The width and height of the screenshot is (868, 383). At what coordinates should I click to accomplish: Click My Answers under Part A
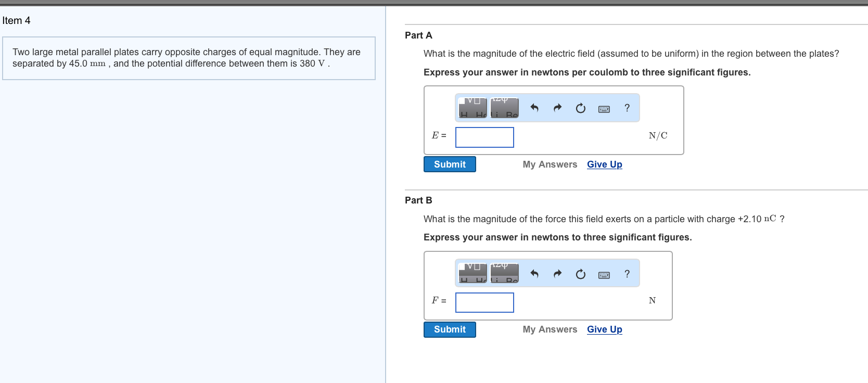pos(550,164)
